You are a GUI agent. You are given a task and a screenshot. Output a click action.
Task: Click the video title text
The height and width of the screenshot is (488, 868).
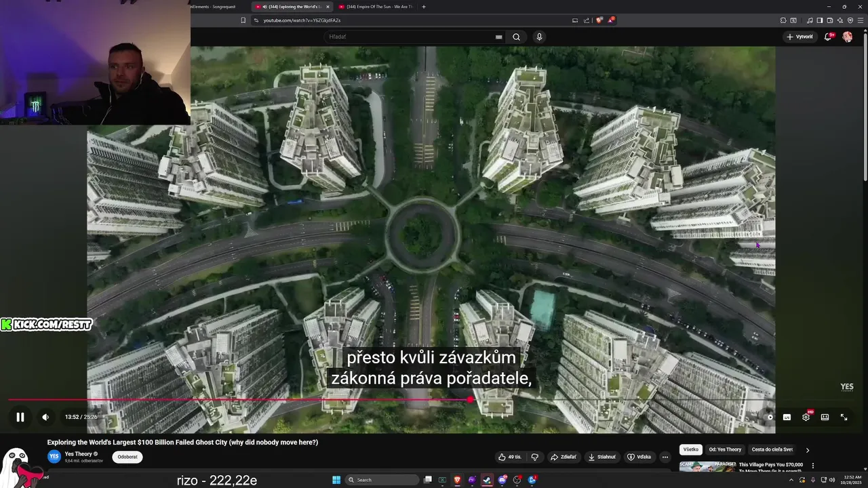182,442
